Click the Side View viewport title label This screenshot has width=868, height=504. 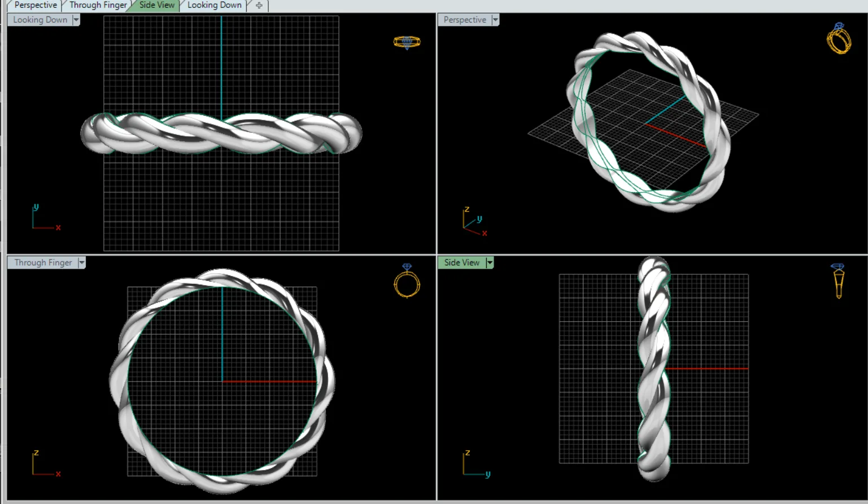[x=462, y=262]
